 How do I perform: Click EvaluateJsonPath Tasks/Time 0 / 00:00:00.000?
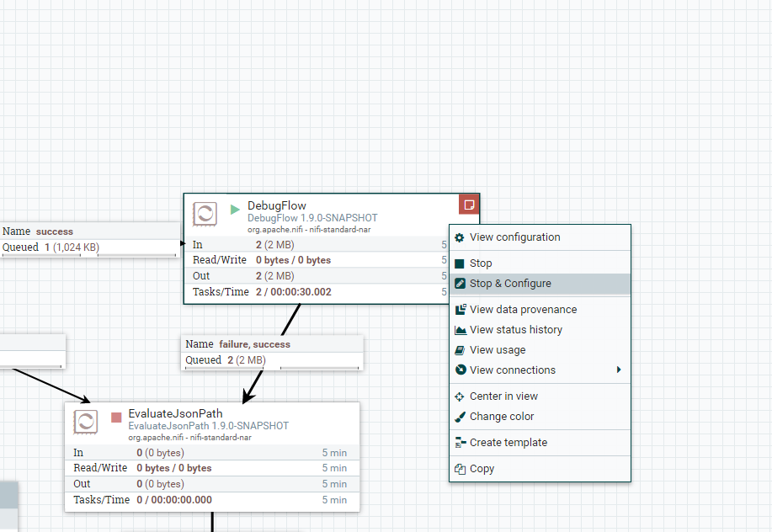tap(174, 500)
